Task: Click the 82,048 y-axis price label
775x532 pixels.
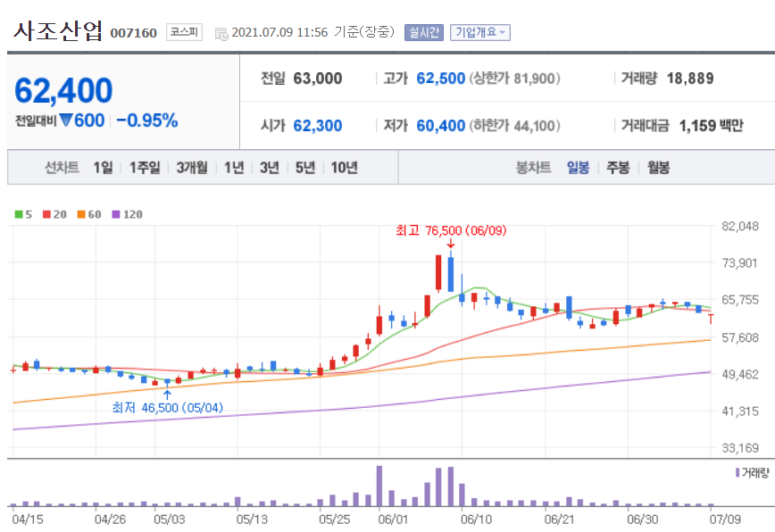Action: (740, 226)
